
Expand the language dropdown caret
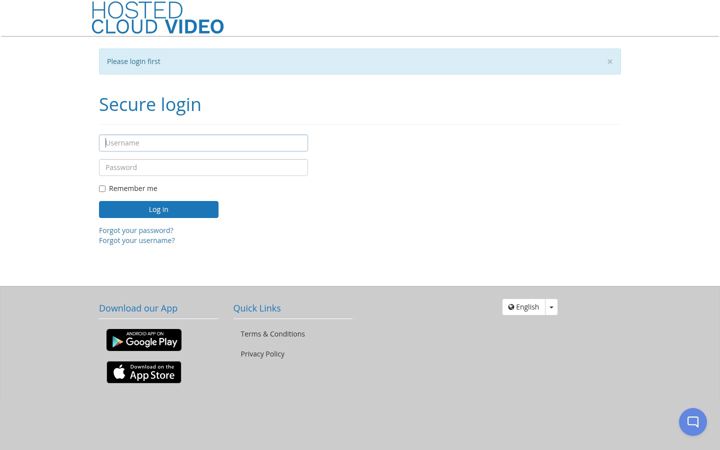[551, 307]
